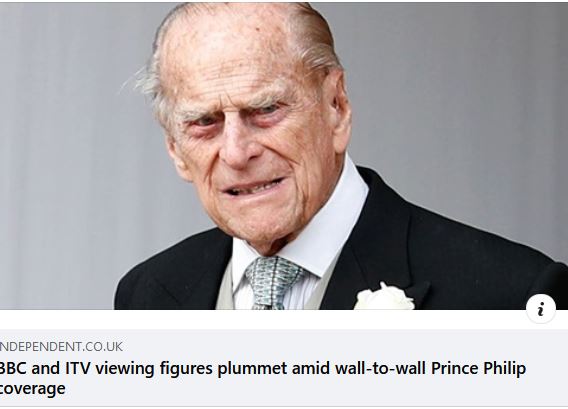Click the "wall-to-wall" phrase in headline
Screen dimensions: 568x409
coord(380,368)
